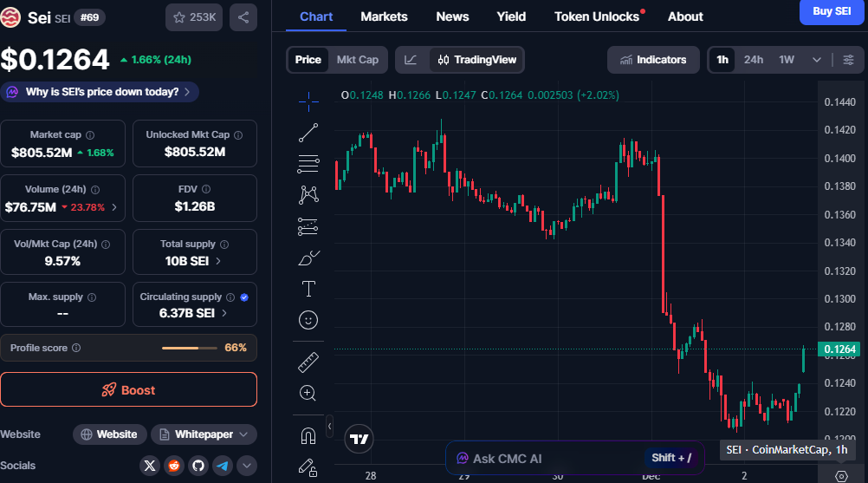Open the Fibonacci retracement tool
The width and height of the screenshot is (868, 483).
308,163
